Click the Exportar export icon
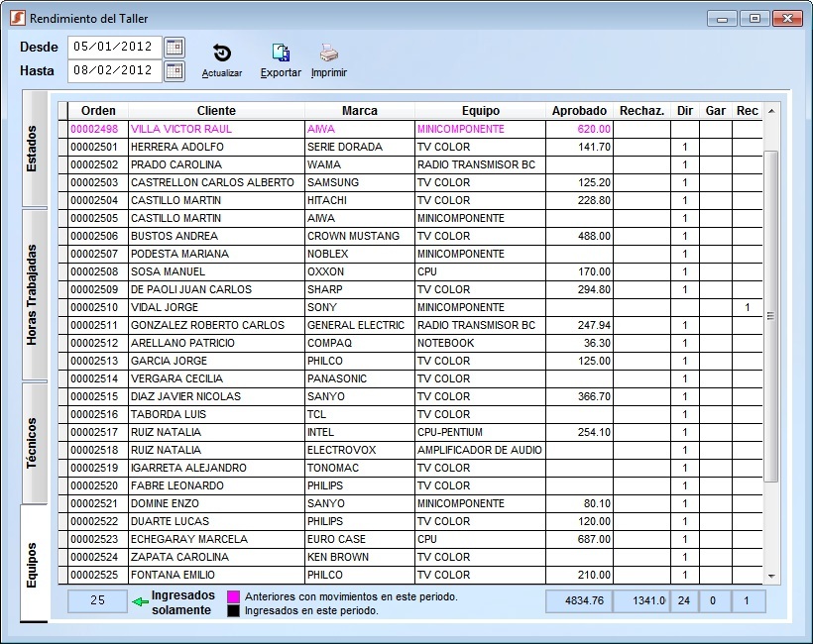This screenshot has width=813, height=644. (281, 54)
